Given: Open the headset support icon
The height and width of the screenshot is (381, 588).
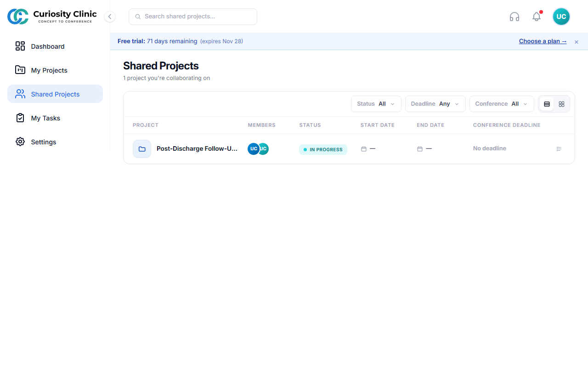Looking at the screenshot, I should point(514,17).
